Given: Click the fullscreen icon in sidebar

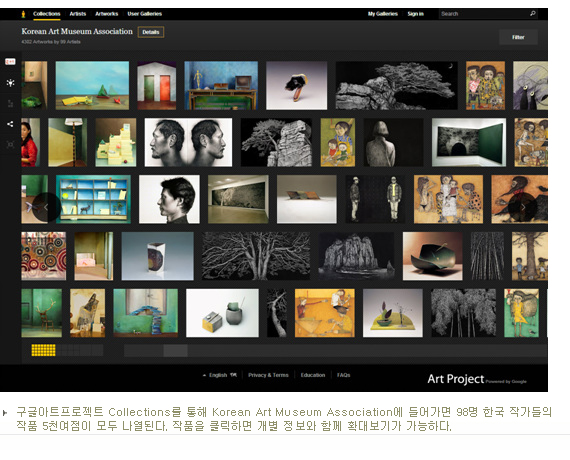Looking at the screenshot, I should click(x=10, y=145).
